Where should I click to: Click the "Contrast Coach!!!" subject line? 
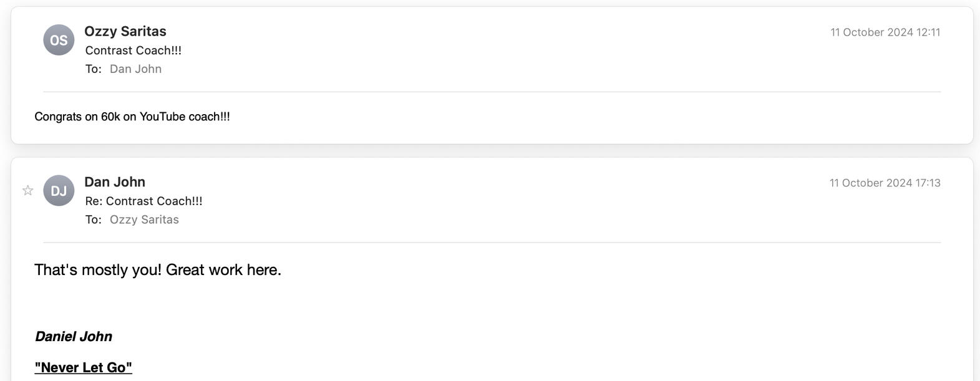tap(133, 51)
